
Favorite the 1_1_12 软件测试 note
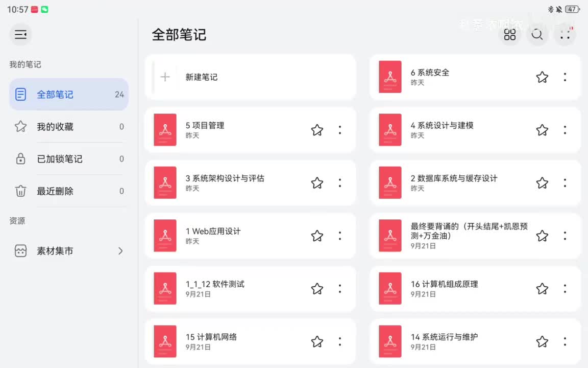pos(317,289)
